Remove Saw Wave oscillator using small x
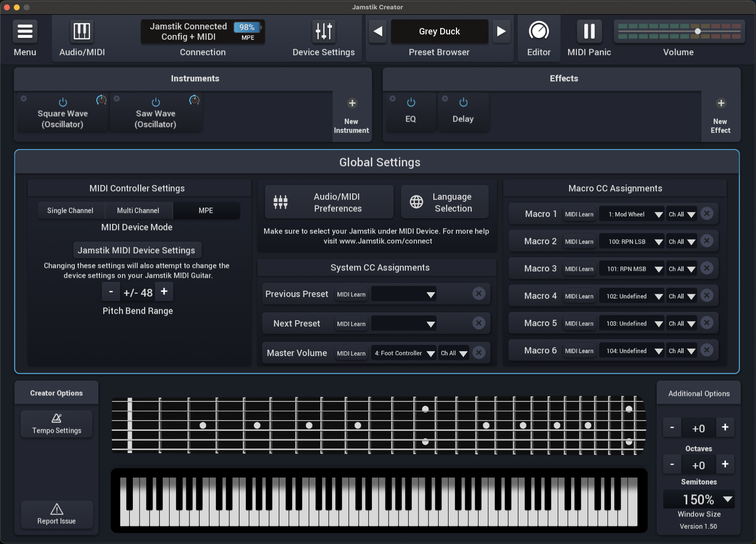This screenshot has height=544, width=756. point(117,99)
